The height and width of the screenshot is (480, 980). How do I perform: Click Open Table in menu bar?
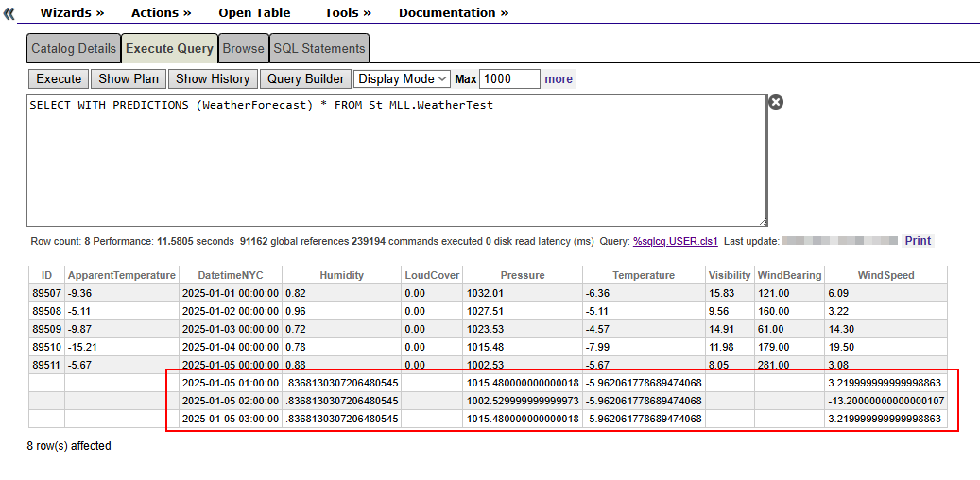(254, 13)
